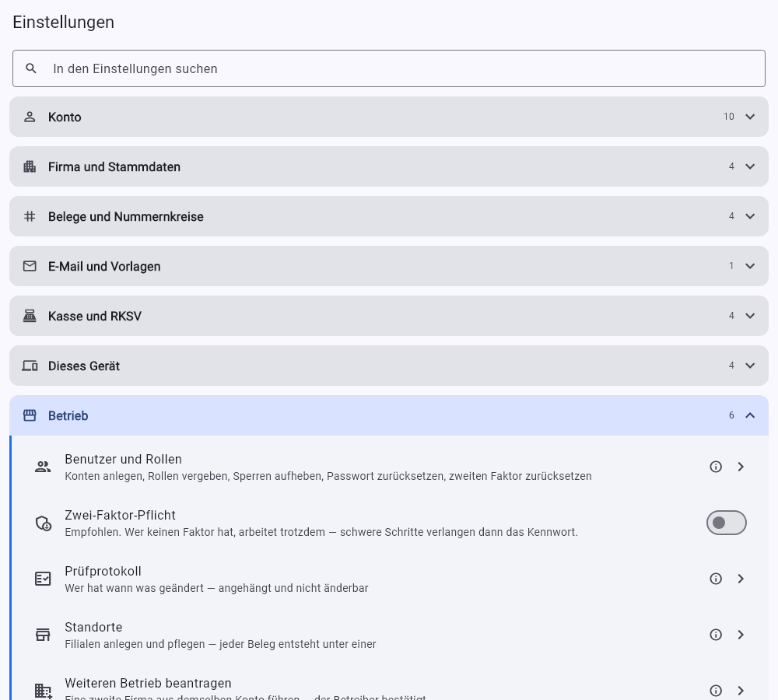Open Standorte via right chevron
This screenshot has width=778, height=700.
pos(741,635)
